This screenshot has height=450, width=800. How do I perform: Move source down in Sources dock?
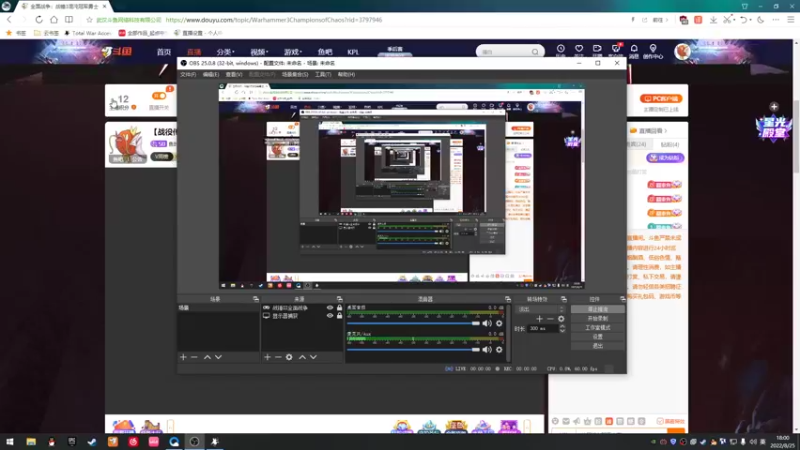click(313, 357)
